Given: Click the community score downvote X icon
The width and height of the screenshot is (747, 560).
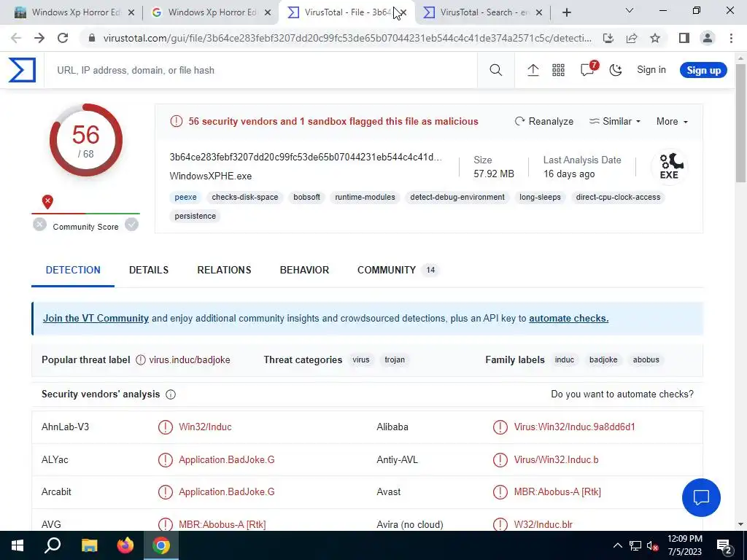Looking at the screenshot, I should tap(40, 225).
